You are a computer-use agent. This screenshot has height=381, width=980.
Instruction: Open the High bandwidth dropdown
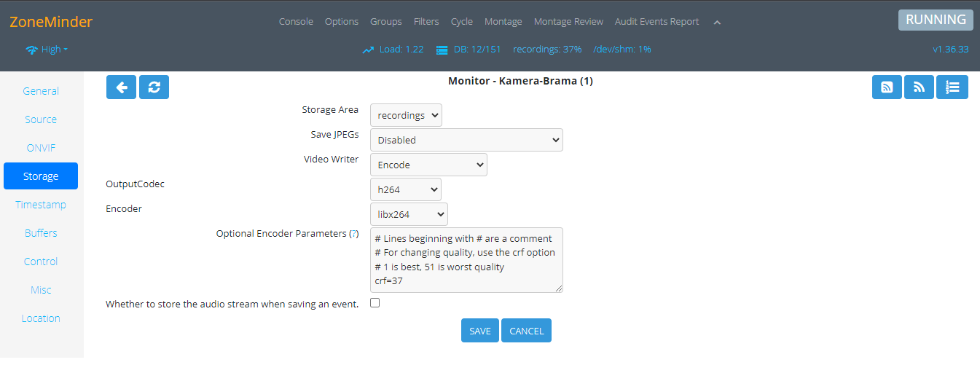click(x=47, y=50)
